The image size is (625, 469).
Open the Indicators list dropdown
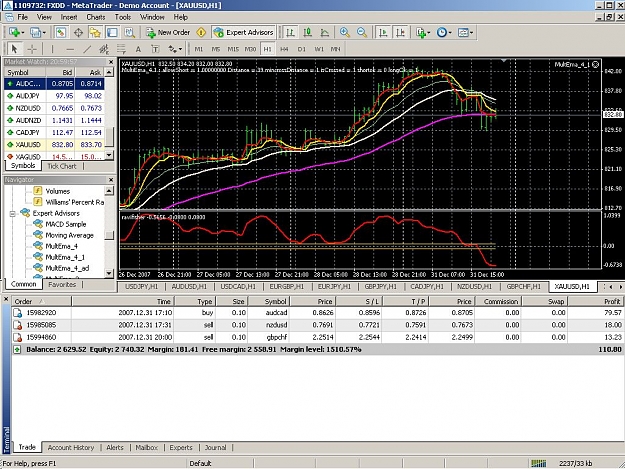click(x=423, y=32)
